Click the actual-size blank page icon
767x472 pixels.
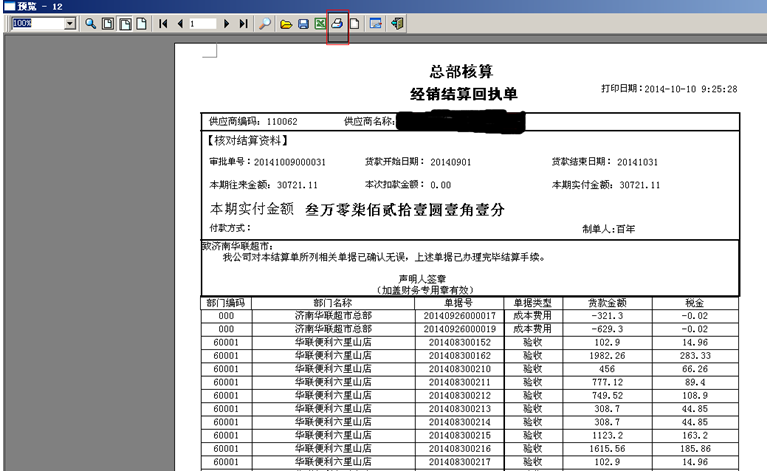(x=141, y=23)
